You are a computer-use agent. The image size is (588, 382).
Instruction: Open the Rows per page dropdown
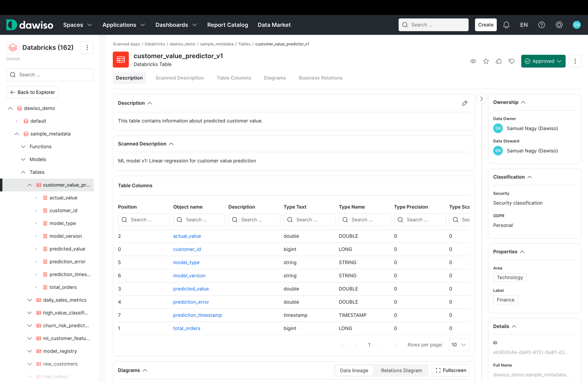pos(459,345)
